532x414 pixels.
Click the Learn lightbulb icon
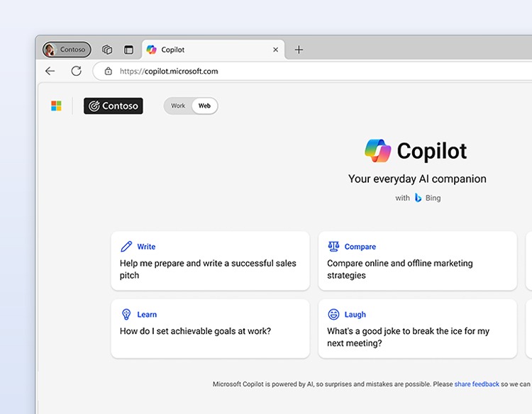pyautogui.click(x=126, y=314)
